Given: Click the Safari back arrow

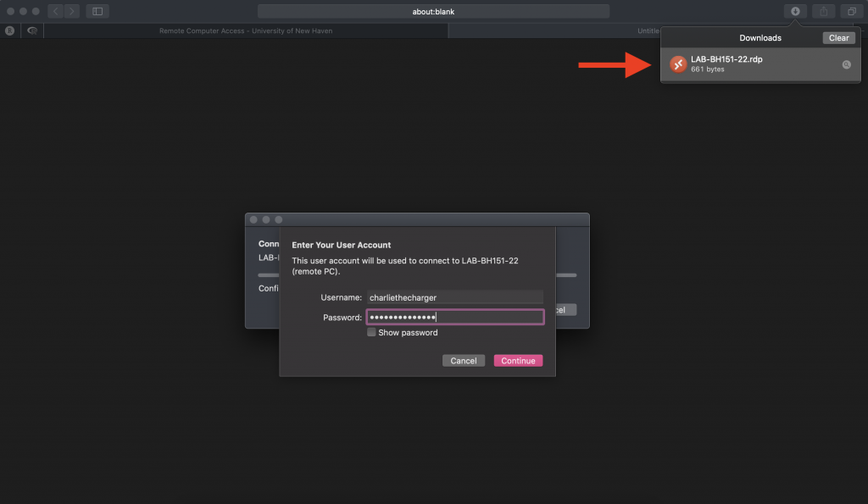Looking at the screenshot, I should click(56, 11).
